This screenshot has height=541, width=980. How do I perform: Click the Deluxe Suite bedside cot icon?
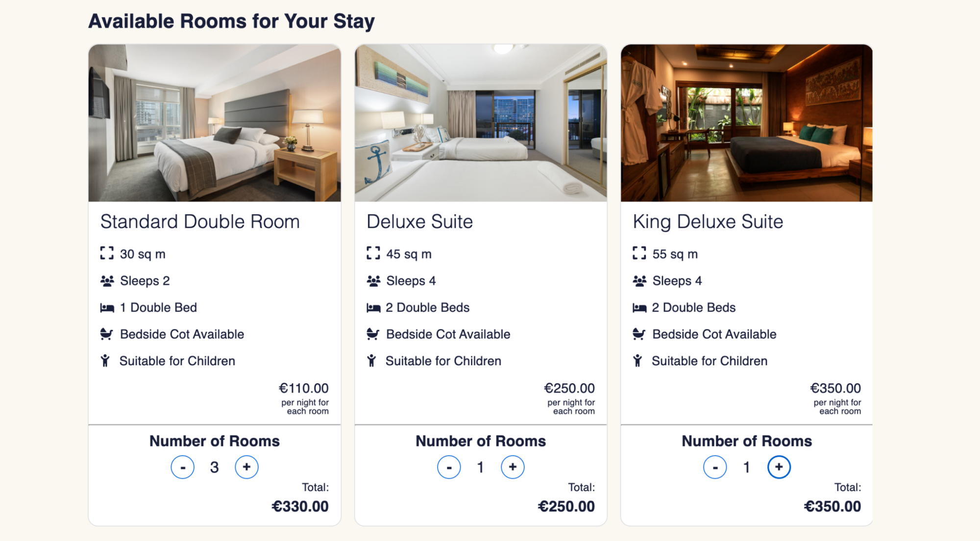coord(373,334)
